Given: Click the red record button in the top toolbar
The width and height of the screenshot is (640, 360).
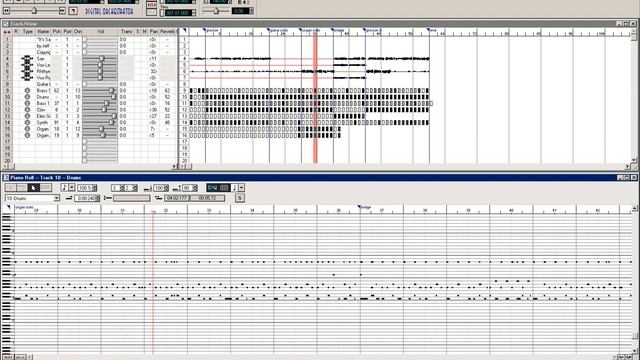Looking at the screenshot, I should [151, 5].
